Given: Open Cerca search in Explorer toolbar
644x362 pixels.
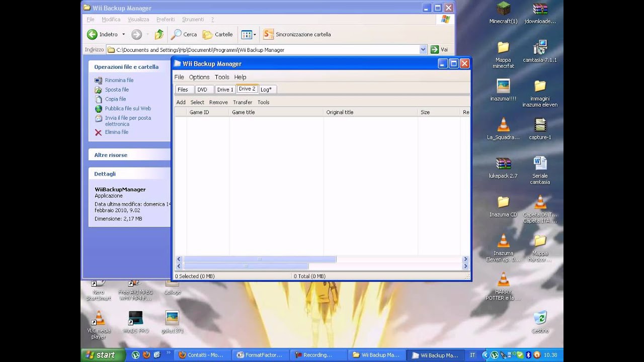Looking at the screenshot, I should coord(184,34).
